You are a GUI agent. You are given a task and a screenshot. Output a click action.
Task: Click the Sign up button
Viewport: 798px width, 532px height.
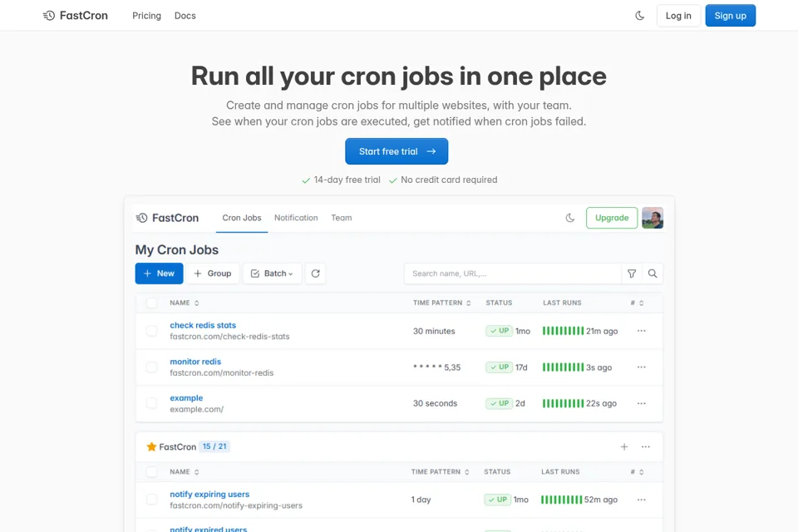click(x=731, y=16)
